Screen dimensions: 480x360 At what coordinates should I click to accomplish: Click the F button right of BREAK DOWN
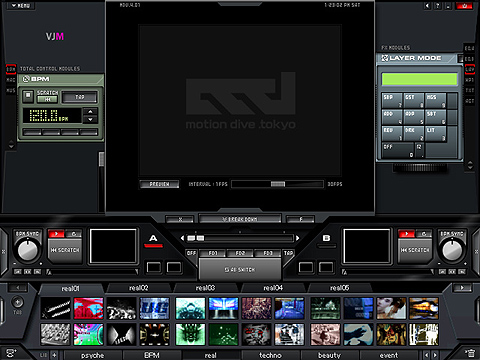[301, 219]
